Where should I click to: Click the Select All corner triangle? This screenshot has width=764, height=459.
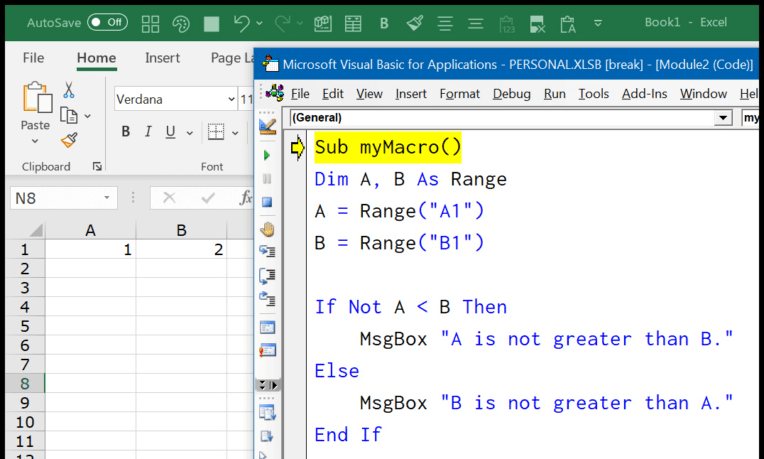point(36,230)
